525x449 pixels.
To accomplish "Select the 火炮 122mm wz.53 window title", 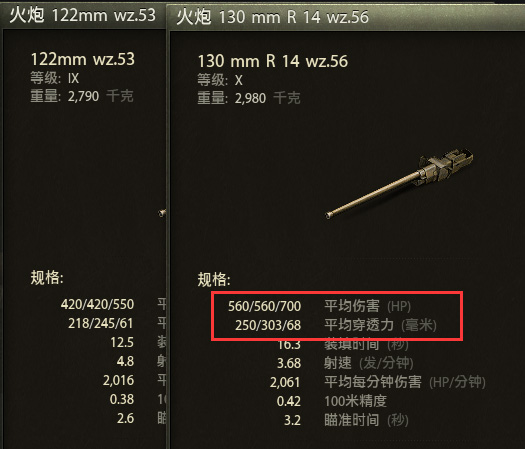I will pyautogui.click(x=82, y=15).
